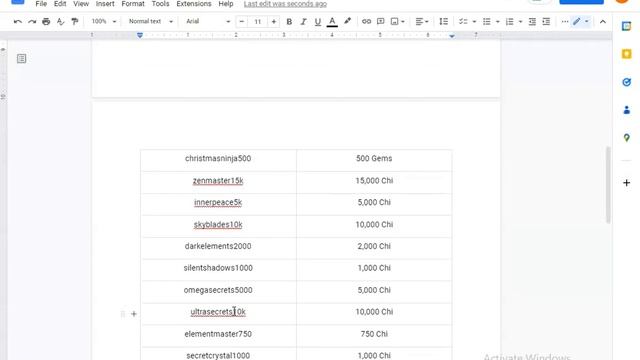
Task: Open Contacts in the side panel
Action: point(626,110)
